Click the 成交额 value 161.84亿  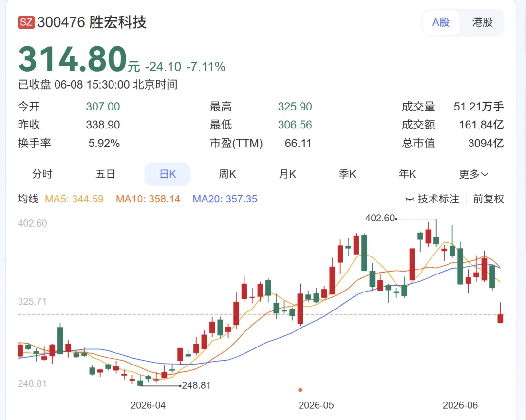pos(481,125)
